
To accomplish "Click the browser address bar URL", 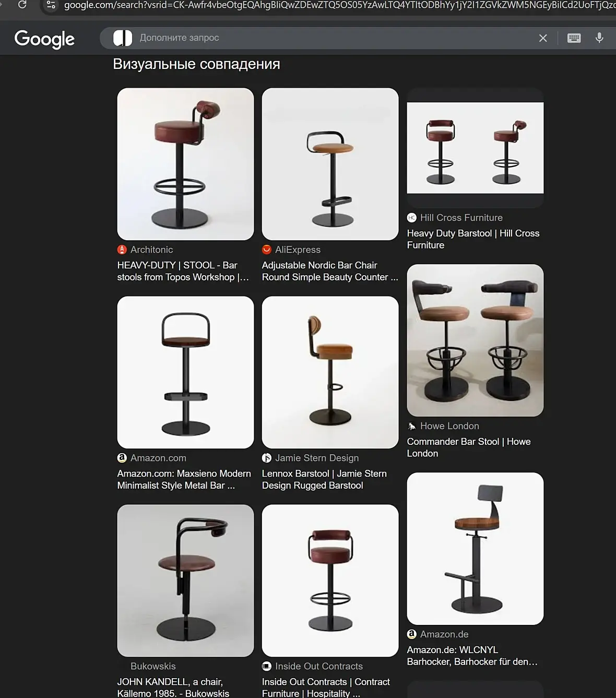I will [339, 5].
